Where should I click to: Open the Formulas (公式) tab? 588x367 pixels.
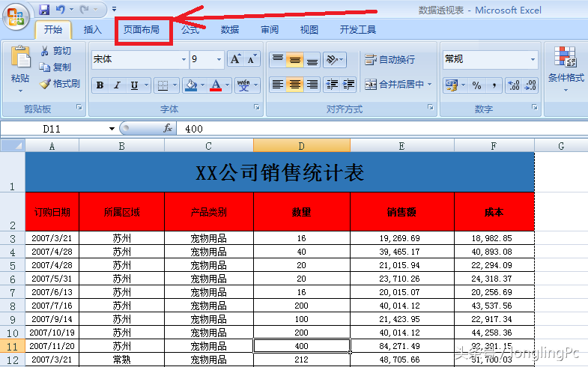tap(190, 30)
